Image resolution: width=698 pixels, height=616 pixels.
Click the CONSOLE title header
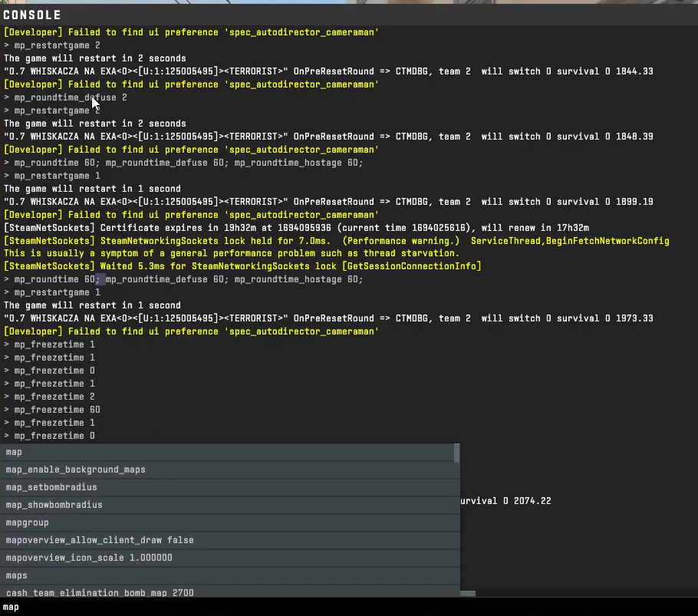click(32, 15)
